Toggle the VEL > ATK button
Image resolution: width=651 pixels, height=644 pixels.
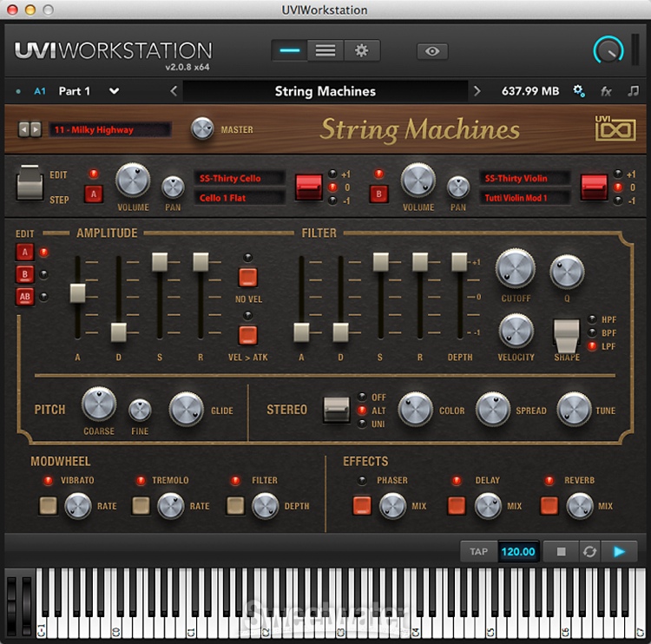coord(248,335)
